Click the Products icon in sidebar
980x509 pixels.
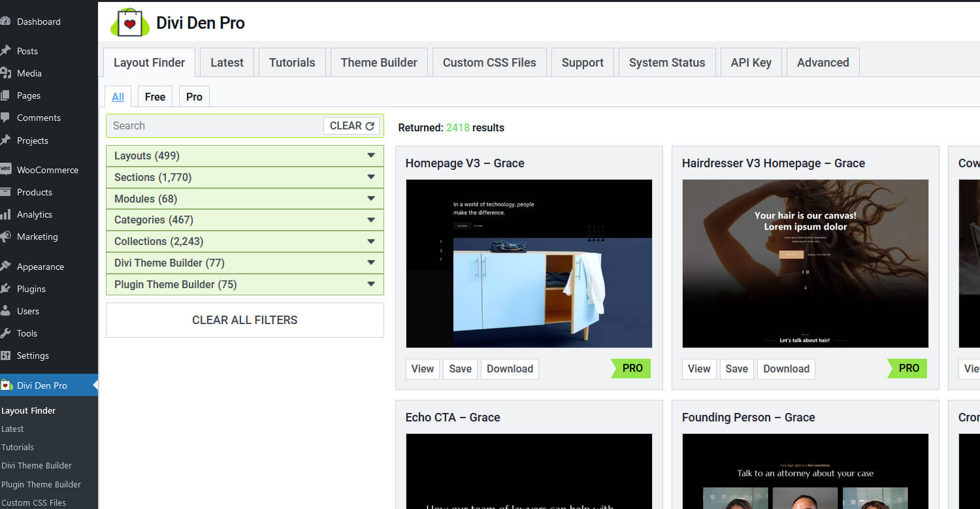(x=5, y=192)
